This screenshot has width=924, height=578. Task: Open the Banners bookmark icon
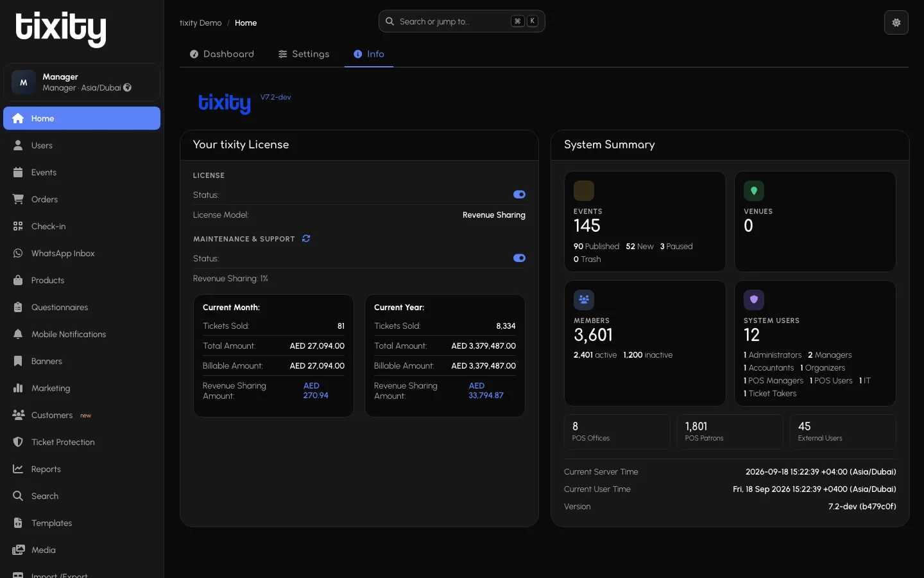[18, 361]
